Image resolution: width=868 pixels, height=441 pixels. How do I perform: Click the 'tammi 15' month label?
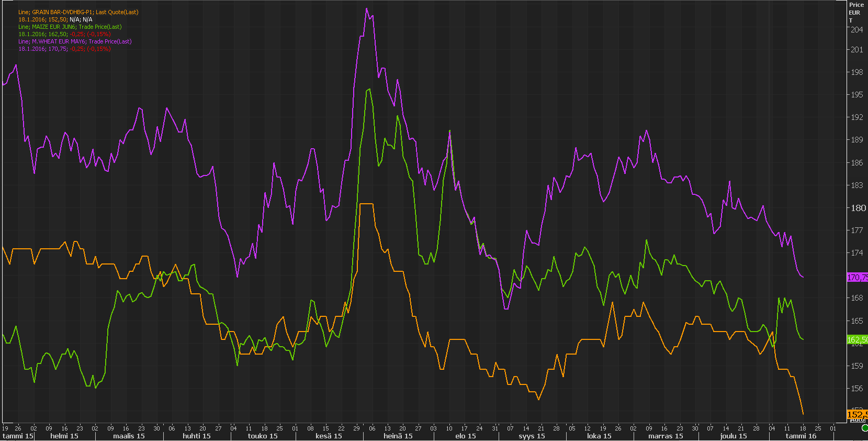pyautogui.click(x=18, y=436)
